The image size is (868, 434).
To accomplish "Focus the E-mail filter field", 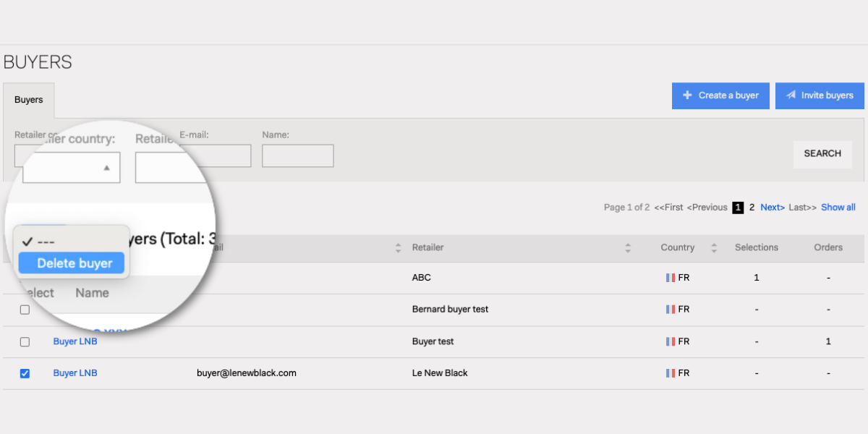I will coord(215,156).
